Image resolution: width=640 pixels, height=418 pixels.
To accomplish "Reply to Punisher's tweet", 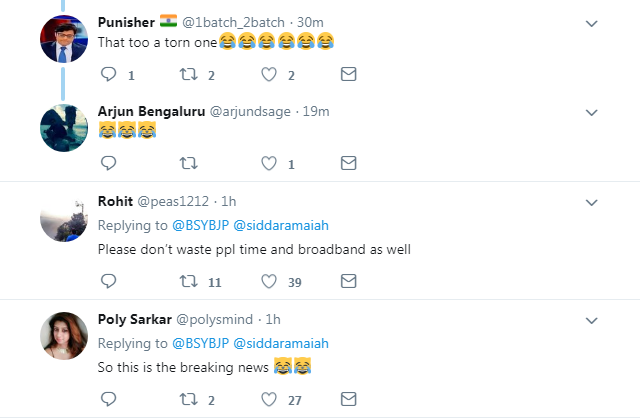I will 108,75.
